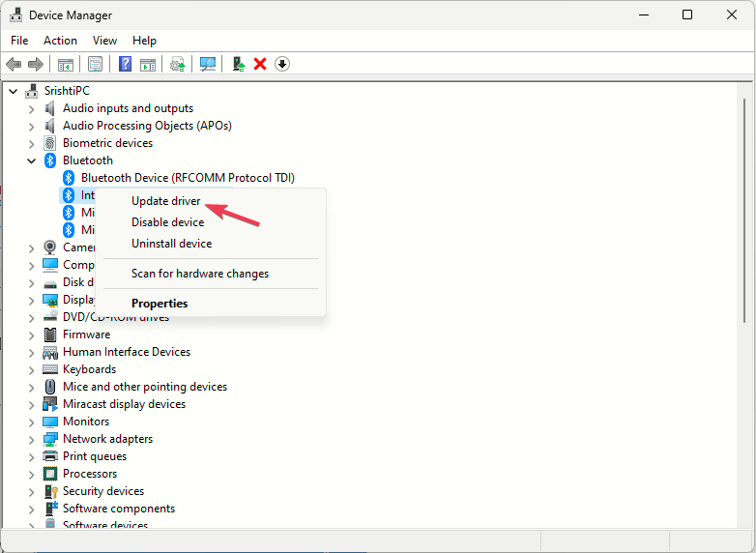
Task: Click the red X Uninstall device icon
Action: point(260,64)
